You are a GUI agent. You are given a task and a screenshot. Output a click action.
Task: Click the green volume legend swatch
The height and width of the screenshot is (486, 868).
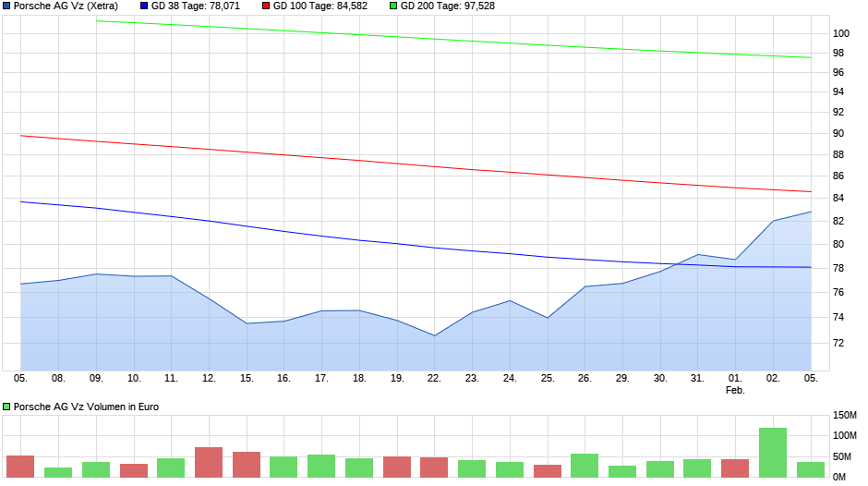[6, 407]
